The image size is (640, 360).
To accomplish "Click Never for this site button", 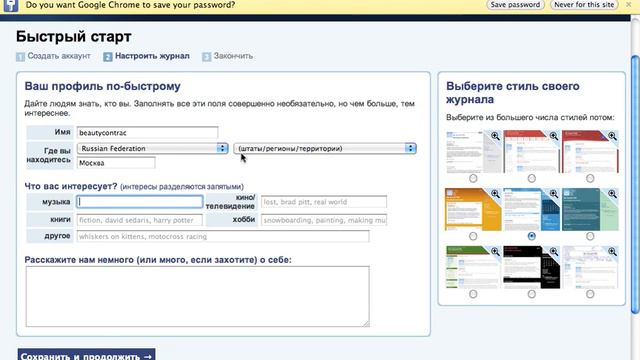I will point(584,5).
